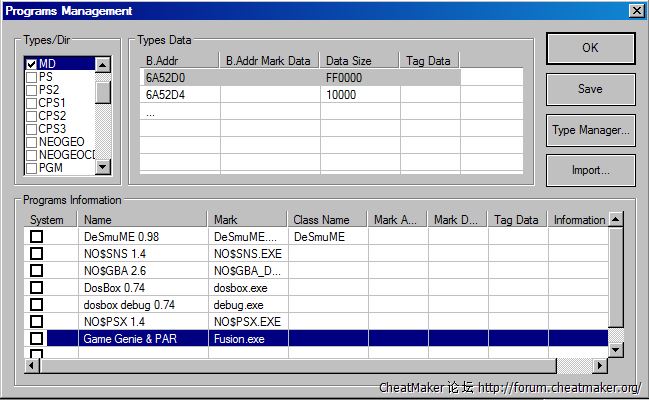This screenshot has width=649, height=400.
Task: Enable the PS2 type checkbox
Action: pyautogui.click(x=32, y=91)
